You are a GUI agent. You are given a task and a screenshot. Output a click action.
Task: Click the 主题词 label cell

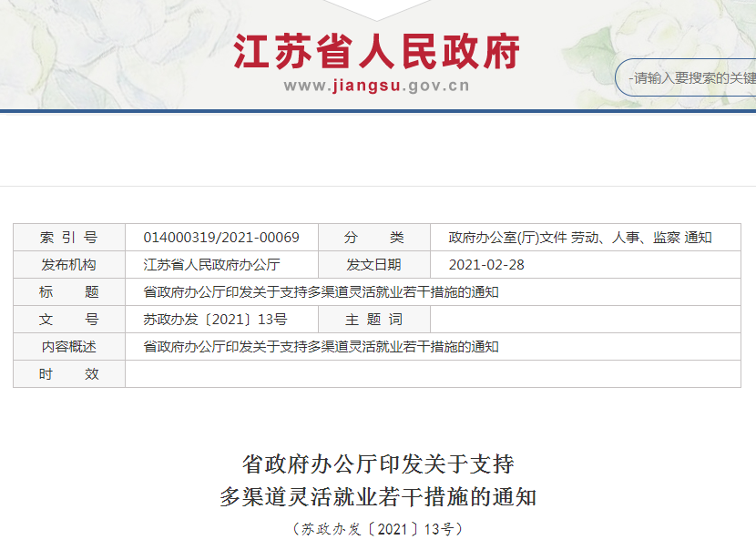[x=374, y=319]
